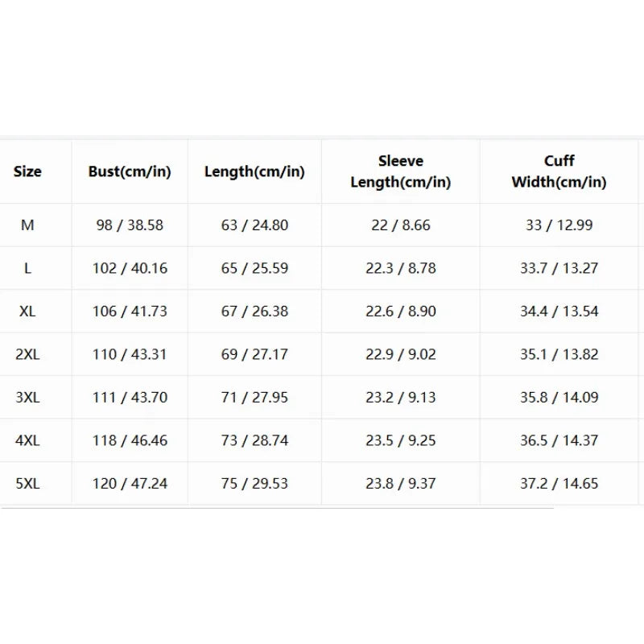Click the bust value 98 / 38.58

click(x=130, y=225)
